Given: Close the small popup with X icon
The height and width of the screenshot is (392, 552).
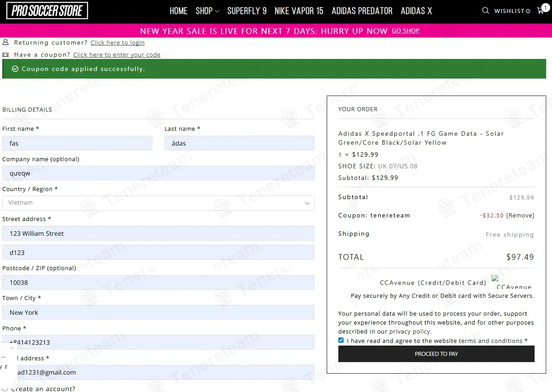Looking at the screenshot, I should tap(12, 348).
